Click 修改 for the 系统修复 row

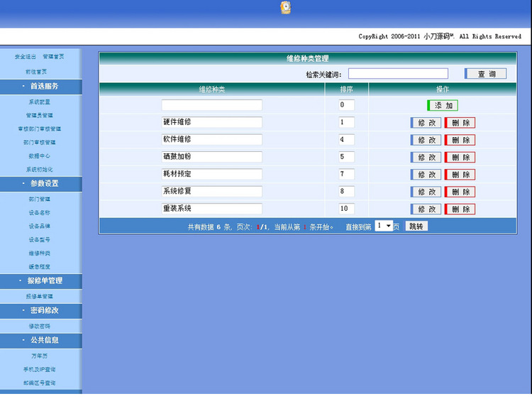[x=426, y=192]
